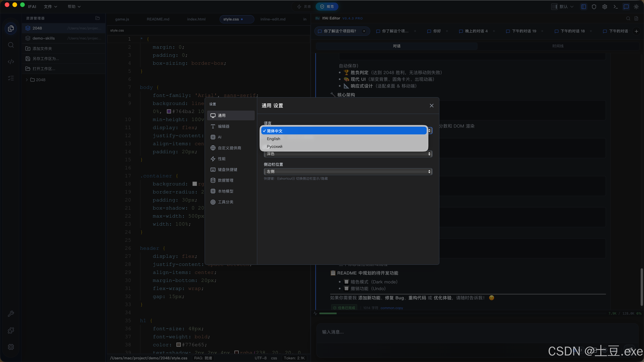The height and width of the screenshot is (362, 644).
Task: Expand the 2048 folder in file tree
Action: point(27,80)
